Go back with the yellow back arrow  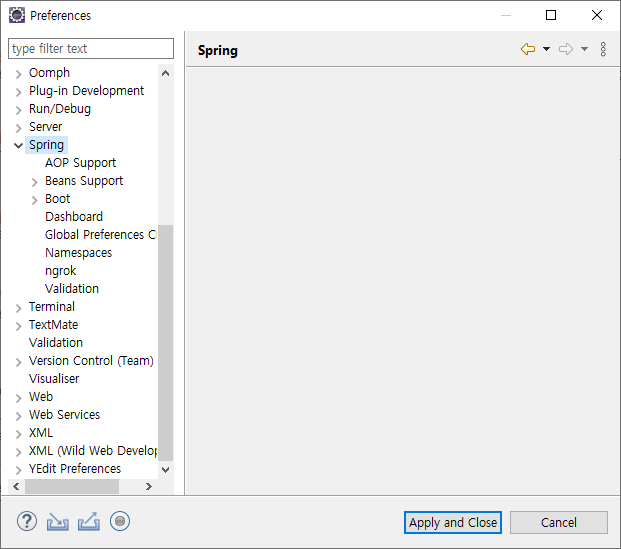click(528, 49)
